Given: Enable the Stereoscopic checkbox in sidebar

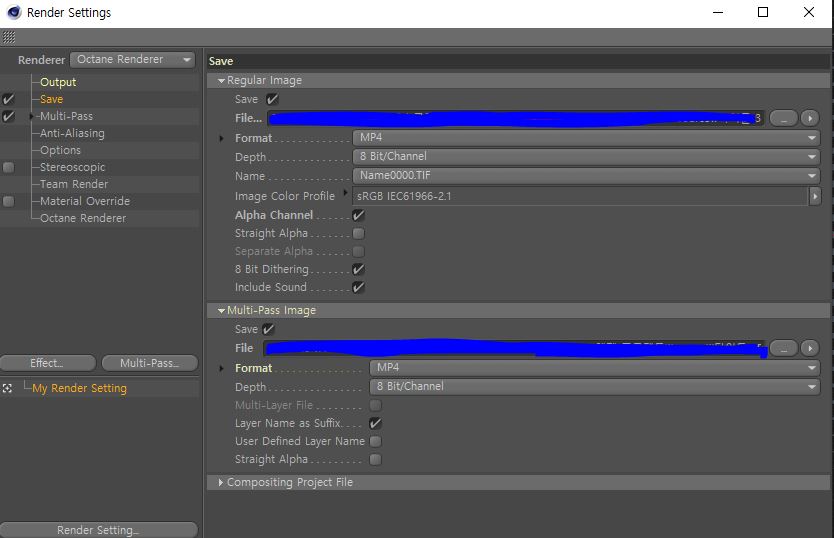Looking at the screenshot, I should [9, 168].
